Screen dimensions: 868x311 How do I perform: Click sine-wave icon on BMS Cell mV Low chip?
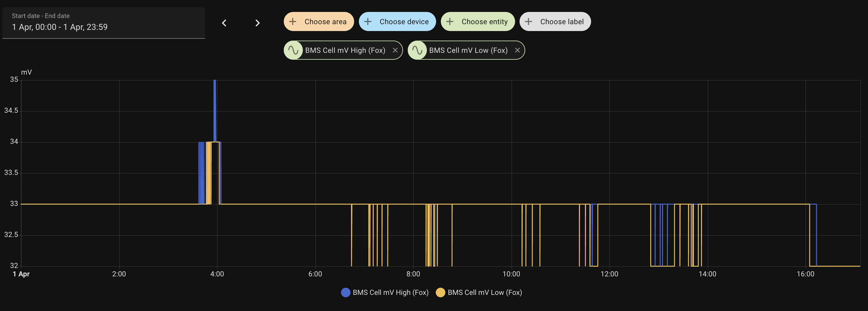tap(418, 50)
